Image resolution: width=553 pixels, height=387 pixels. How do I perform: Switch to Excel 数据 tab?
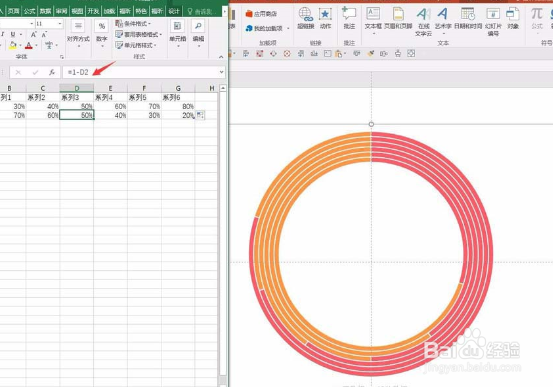(45, 11)
